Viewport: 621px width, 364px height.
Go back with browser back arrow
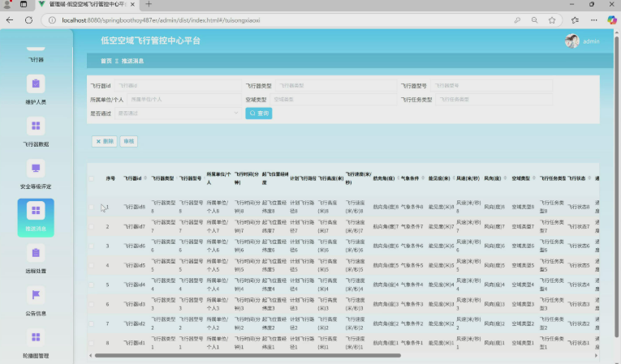coord(10,20)
